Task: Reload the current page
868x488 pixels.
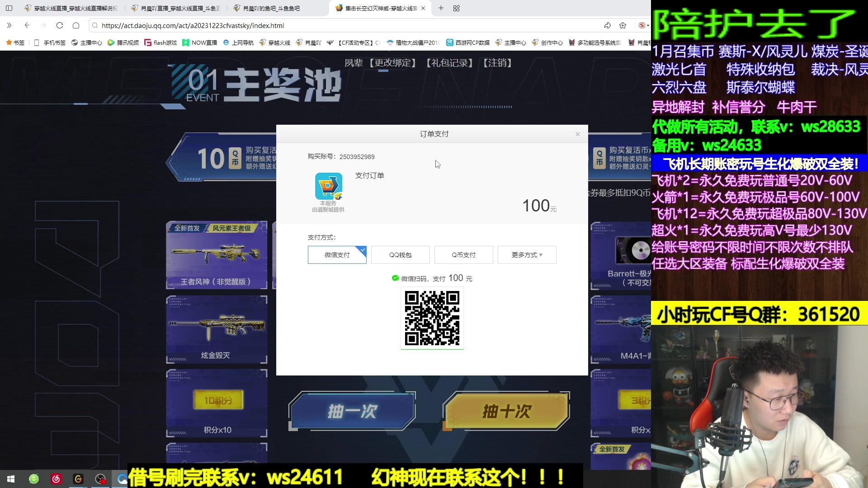Action: pos(60,25)
